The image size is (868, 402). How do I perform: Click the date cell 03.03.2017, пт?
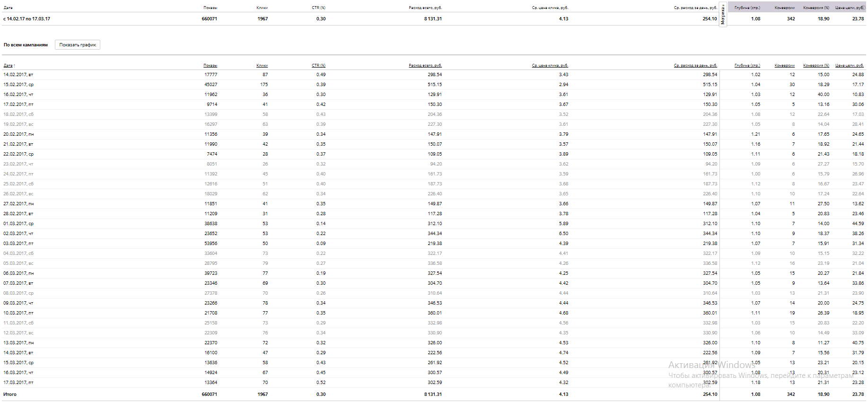click(18, 244)
